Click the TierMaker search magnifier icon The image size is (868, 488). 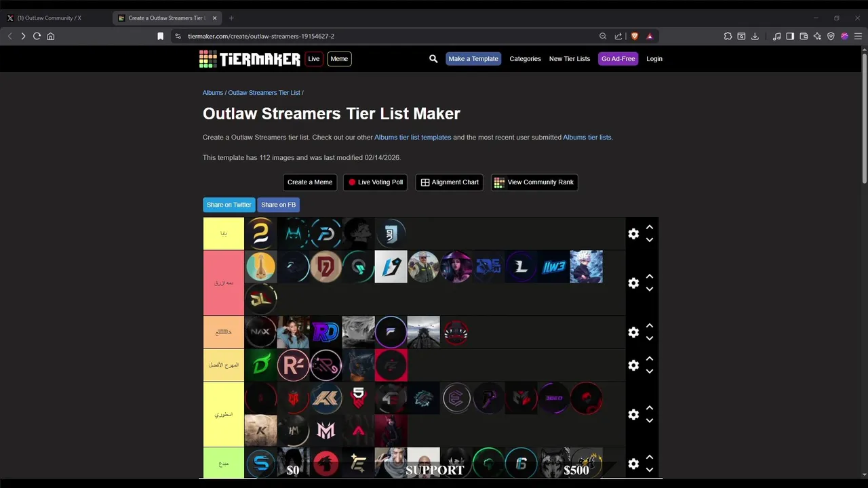pos(433,59)
